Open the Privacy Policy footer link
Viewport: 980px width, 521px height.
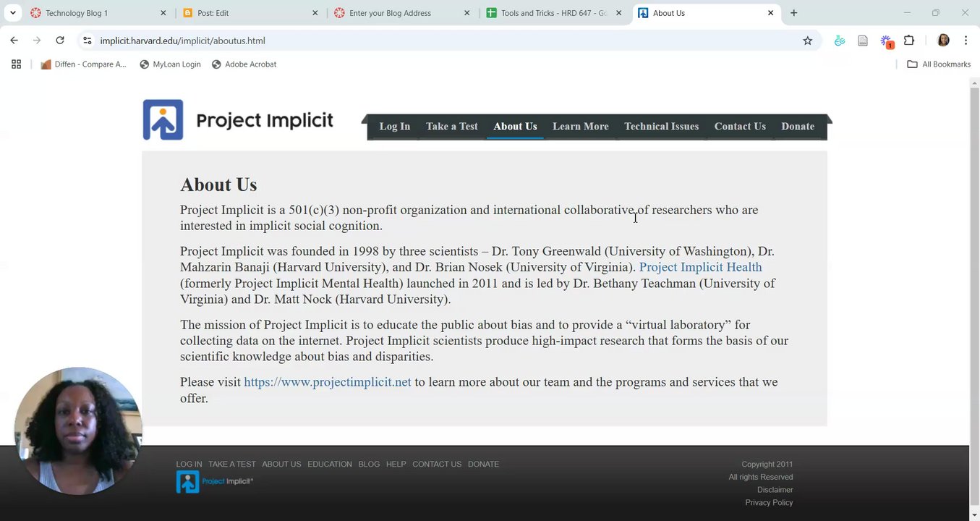pyautogui.click(x=769, y=502)
